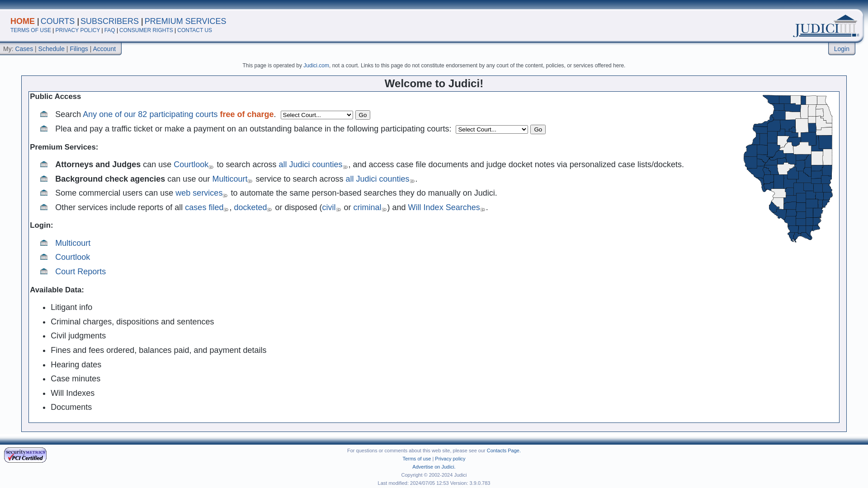Image resolution: width=868 pixels, height=488 pixels.
Task: Click the courthouse icon beside Background check agencies
Action: 44,179
